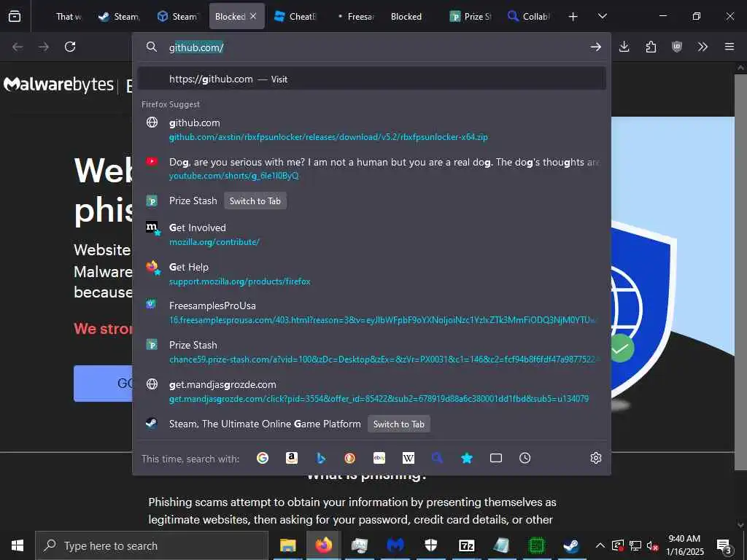Open 7-Zip from the taskbar

point(466,545)
